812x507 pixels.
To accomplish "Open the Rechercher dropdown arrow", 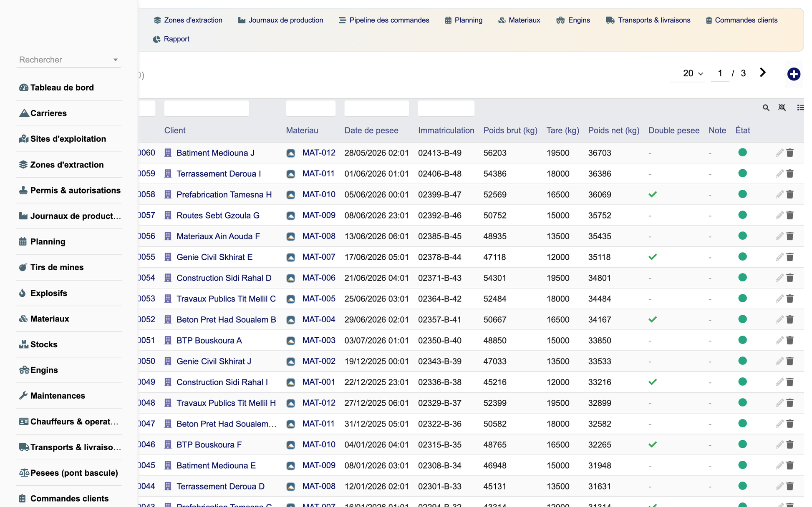I will (116, 60).
